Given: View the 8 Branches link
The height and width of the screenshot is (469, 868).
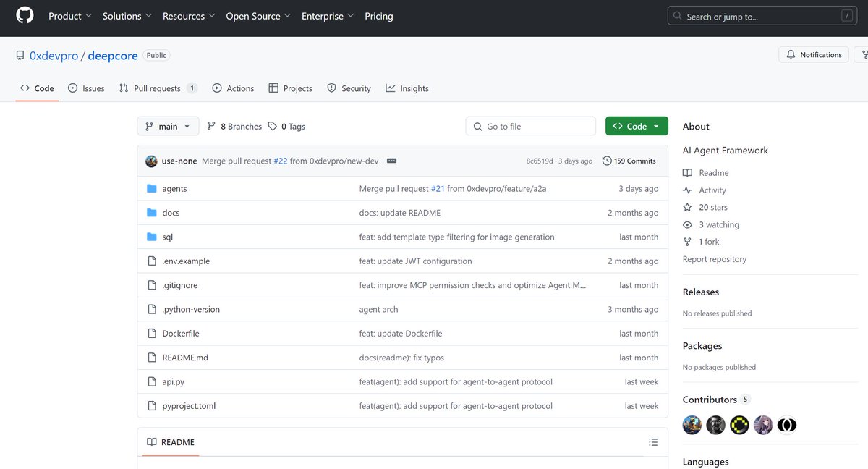Looking at the screenshot, I should pyautogui.click(x=234, y=126).
